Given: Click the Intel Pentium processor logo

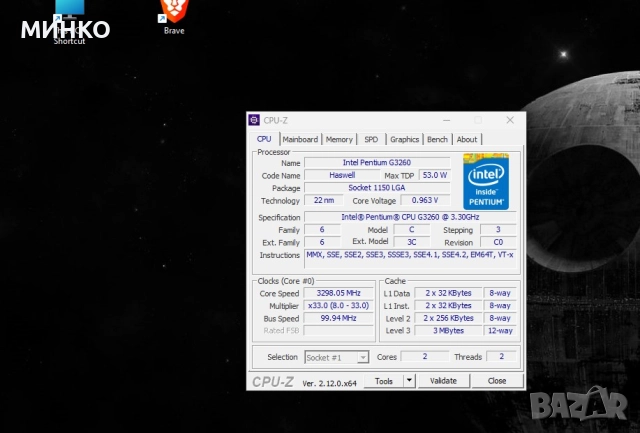Looking at the screenshot, I should (486, 181).
